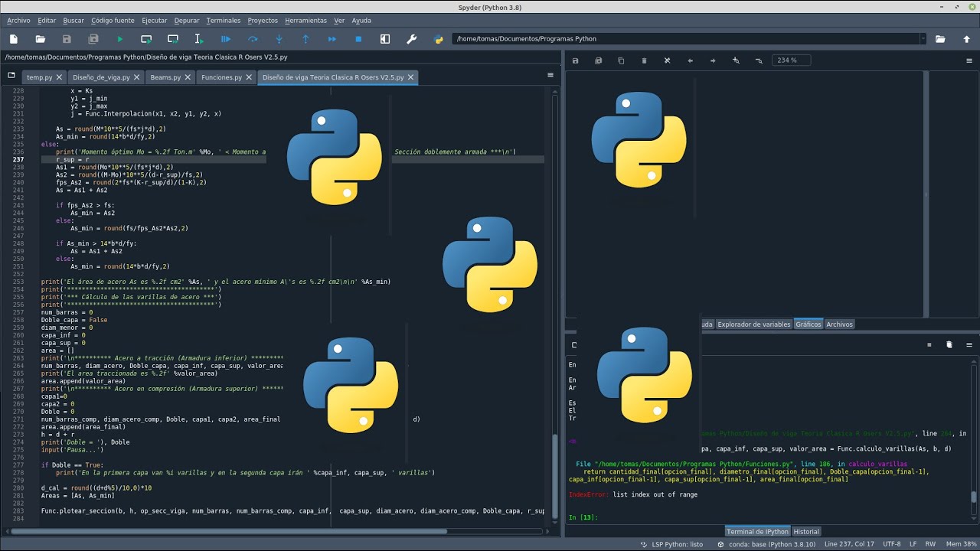This screenshot has height=551, width=980.
Task: Open the Buscar menu
Action: pyautogui.click(x=73, y=21)
